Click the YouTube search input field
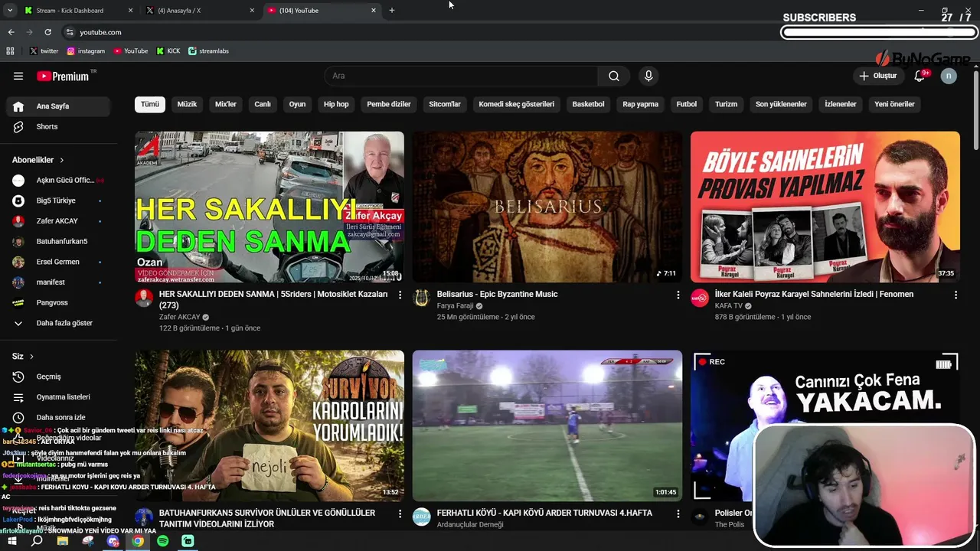The height and width of the screenshot is (551, 980). click(461, 76)
